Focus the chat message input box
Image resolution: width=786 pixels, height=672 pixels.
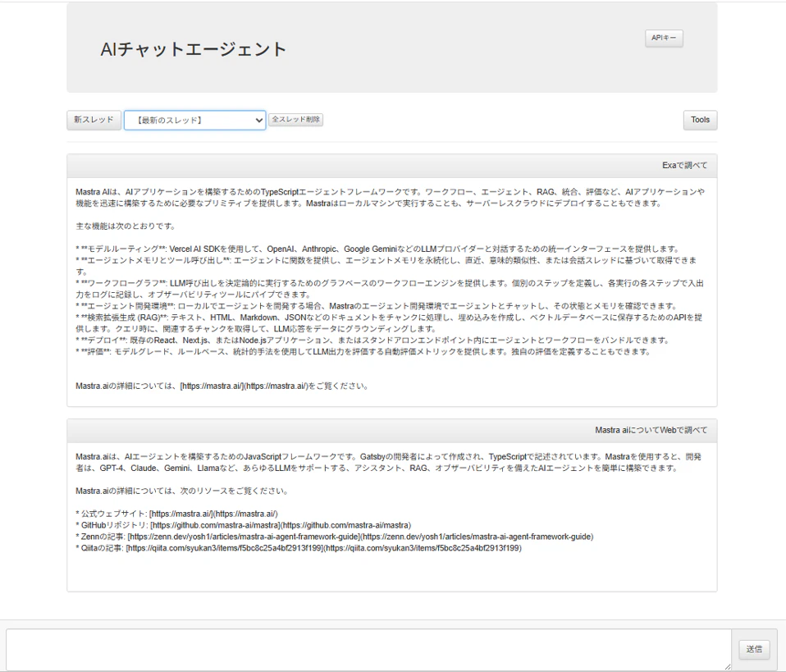(368, 649)
